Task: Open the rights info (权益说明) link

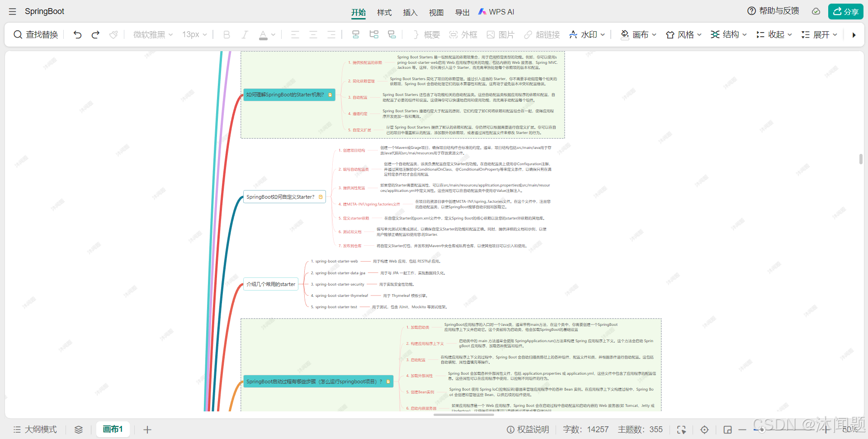Action: [528, 429]
